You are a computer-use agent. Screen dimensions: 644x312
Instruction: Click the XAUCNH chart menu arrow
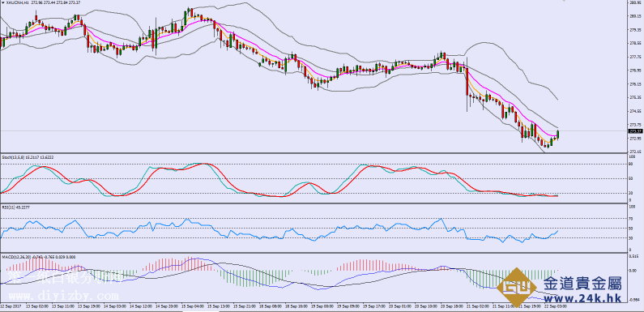tap(3, 2)
